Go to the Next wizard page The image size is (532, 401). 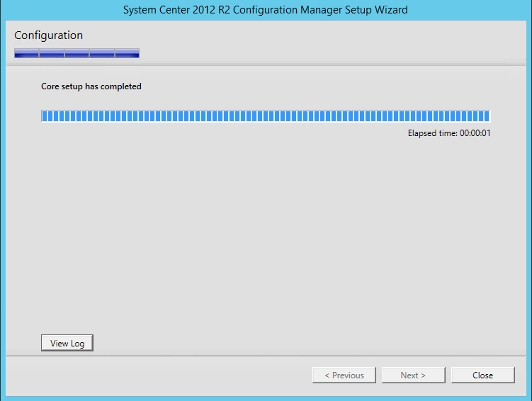pos(413,375)
